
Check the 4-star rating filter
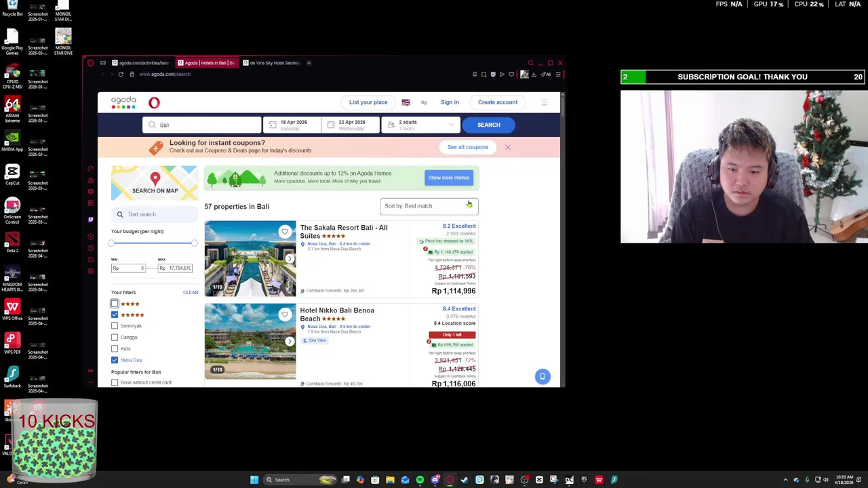(x=115, y=304)
